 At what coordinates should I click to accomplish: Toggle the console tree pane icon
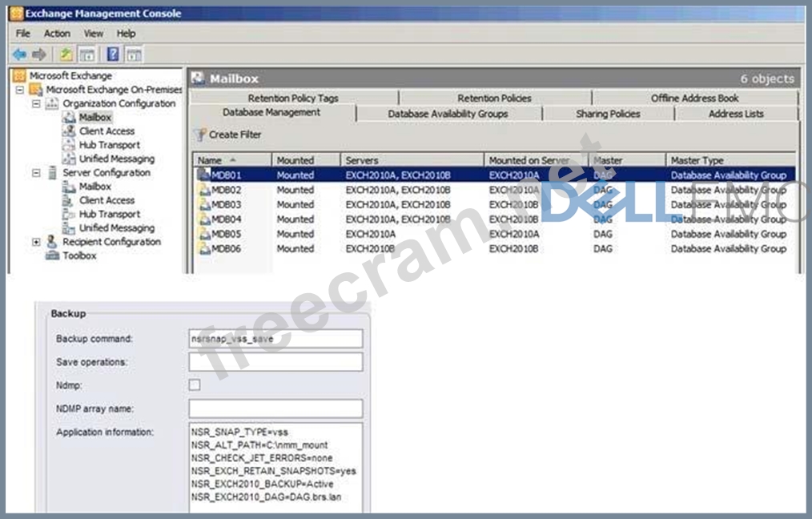[x=87, y=54]
